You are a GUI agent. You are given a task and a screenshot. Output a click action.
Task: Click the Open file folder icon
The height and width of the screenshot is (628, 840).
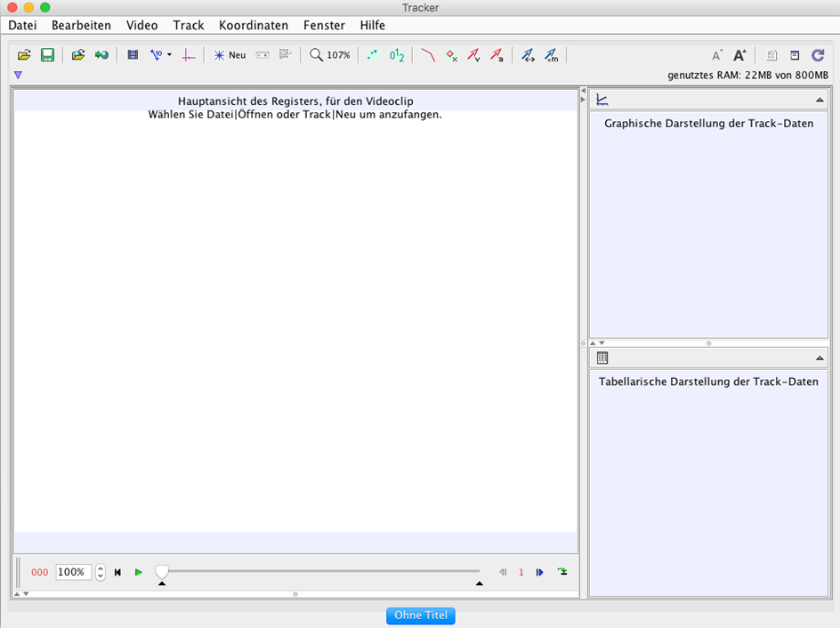(x=23, y=54)
